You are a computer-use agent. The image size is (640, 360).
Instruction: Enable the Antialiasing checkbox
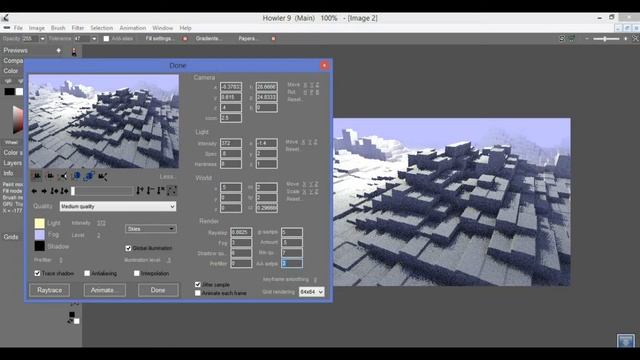(x=87, y=273)
